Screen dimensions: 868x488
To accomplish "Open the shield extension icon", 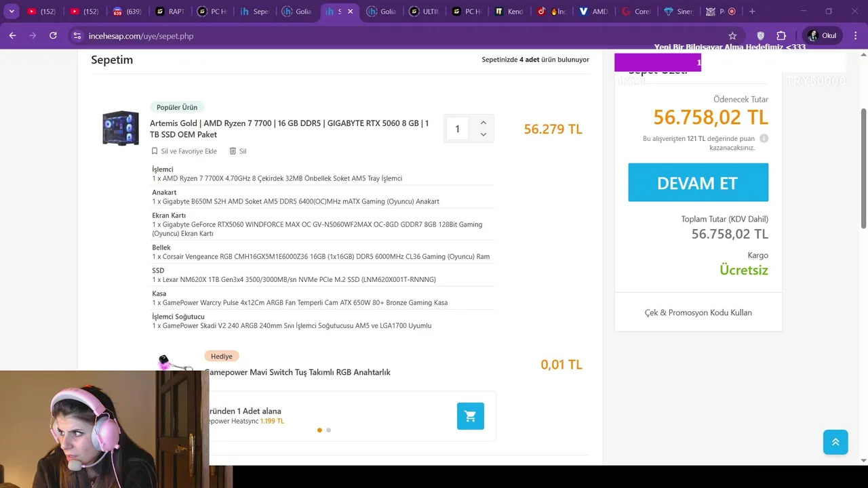I will click(x=760, y=36).
